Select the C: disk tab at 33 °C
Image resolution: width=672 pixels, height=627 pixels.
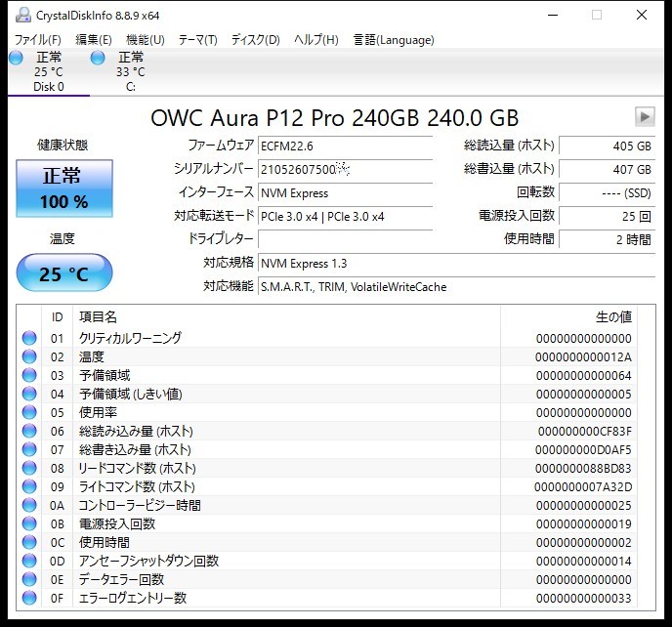click(x=131, y=71)
